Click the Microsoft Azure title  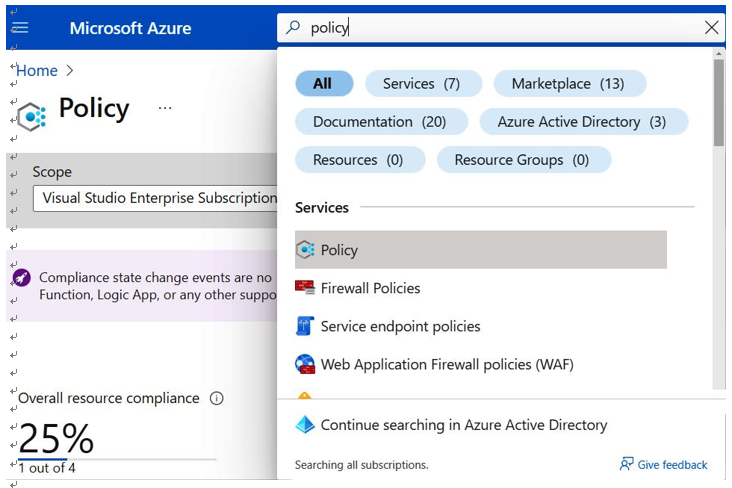click(130, 28)
